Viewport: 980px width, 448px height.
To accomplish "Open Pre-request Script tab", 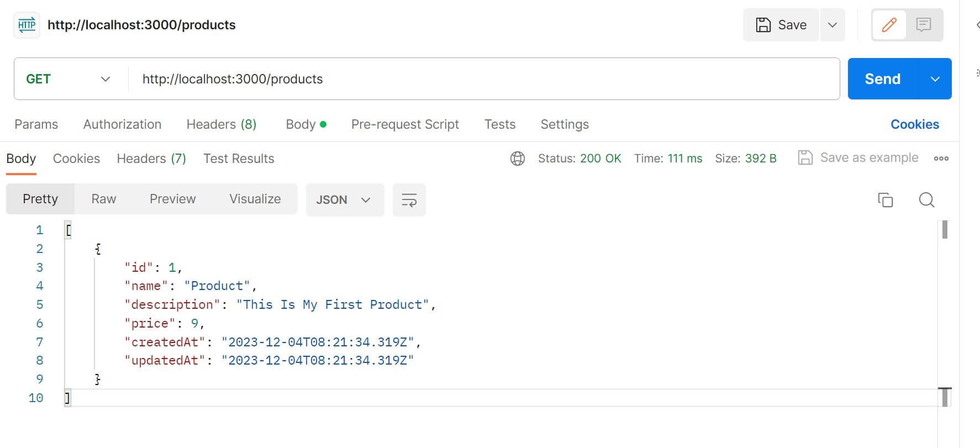I will (405, 124).
